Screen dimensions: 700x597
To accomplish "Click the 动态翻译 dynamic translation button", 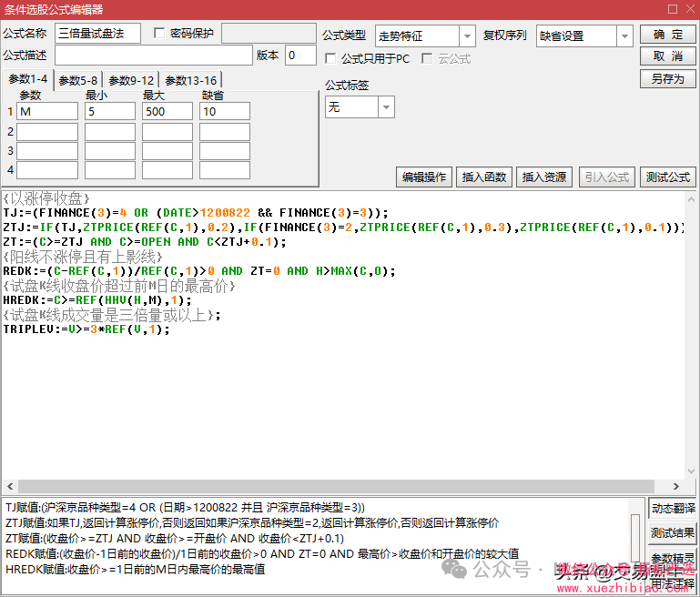I will [x=673, y=508].
